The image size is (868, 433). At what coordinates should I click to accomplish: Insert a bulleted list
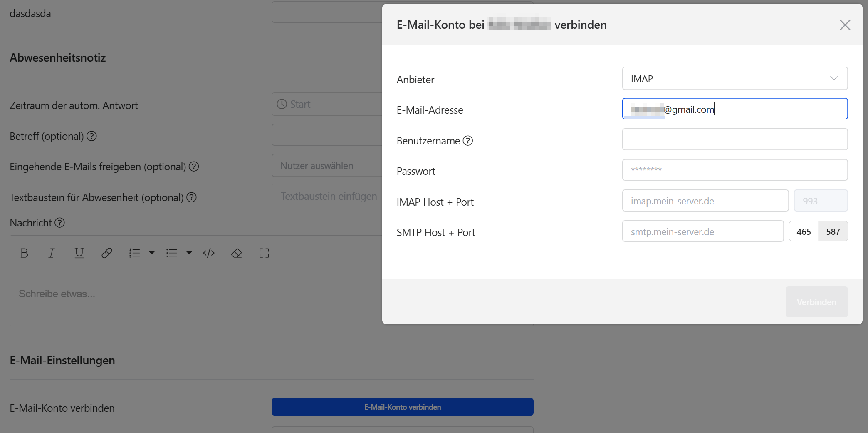click(171, 253)
